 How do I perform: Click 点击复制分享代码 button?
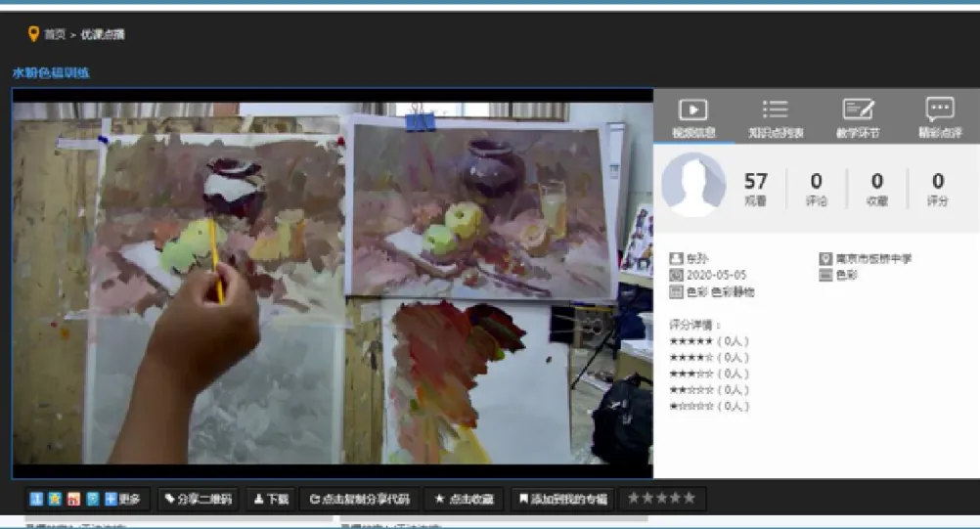(x=359, y=499)
